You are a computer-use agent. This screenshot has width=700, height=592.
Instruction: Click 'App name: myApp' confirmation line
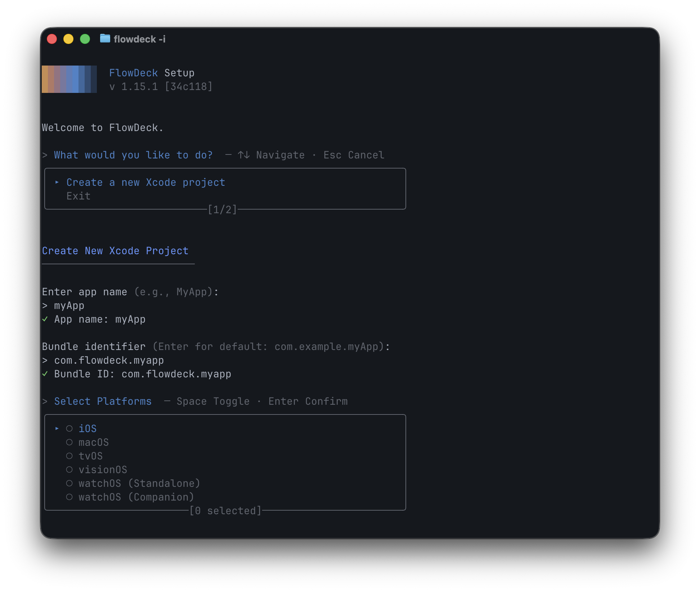pyautogui.click(x=100, y=319)
